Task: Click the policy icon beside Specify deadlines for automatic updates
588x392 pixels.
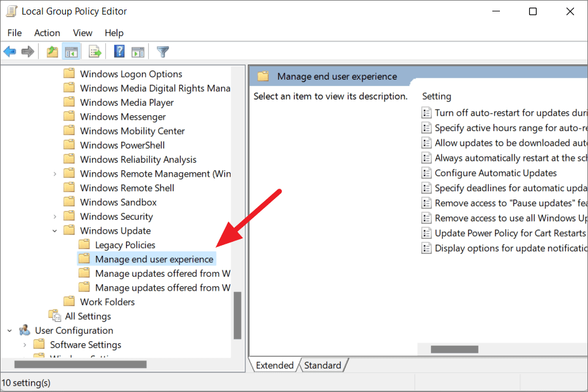Action: (426, 187)
